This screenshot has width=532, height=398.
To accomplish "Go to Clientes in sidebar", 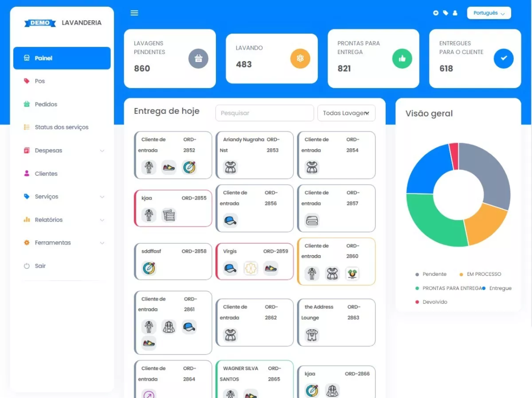I will pos(46,174).
